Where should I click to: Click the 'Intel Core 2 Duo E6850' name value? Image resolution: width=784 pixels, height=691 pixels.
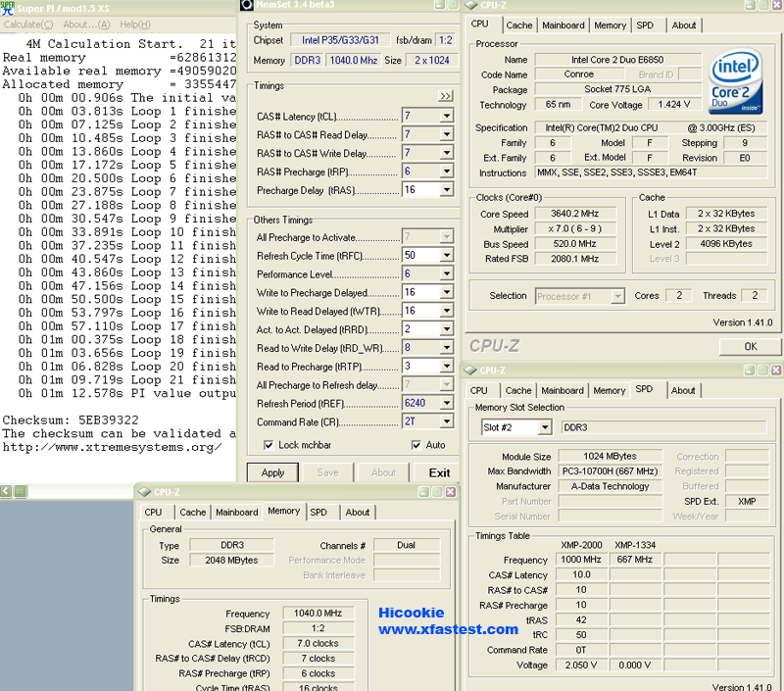617,60
